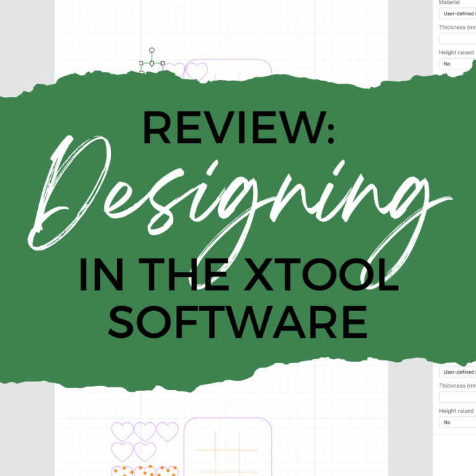Open User-defined material dropdown below green banner
Image resolution: width=476 pixels, height=476 pixels.
coord(457,372)
